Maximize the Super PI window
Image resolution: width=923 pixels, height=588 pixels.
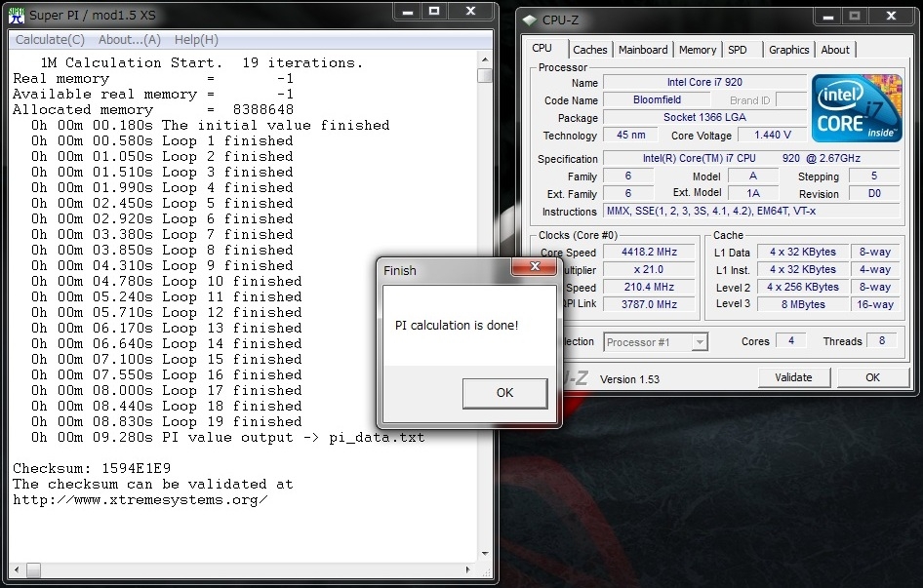(x=434, y=12)
